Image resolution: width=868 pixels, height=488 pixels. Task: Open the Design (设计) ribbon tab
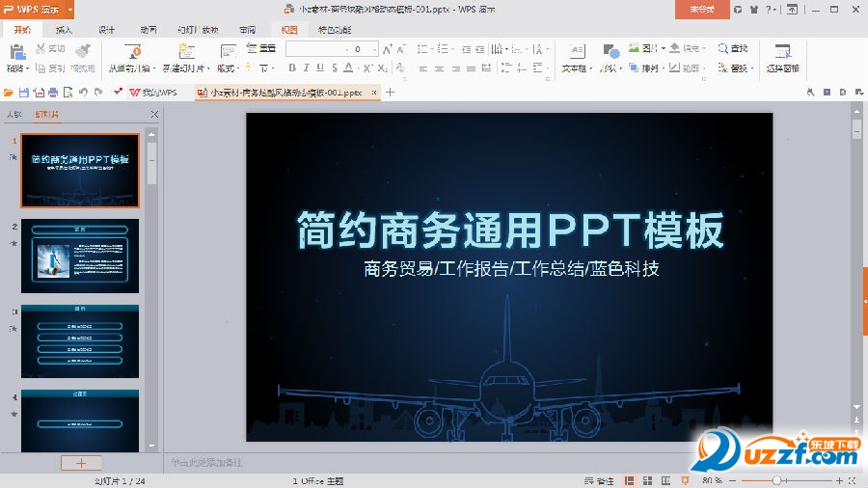[x=106, y=29]
